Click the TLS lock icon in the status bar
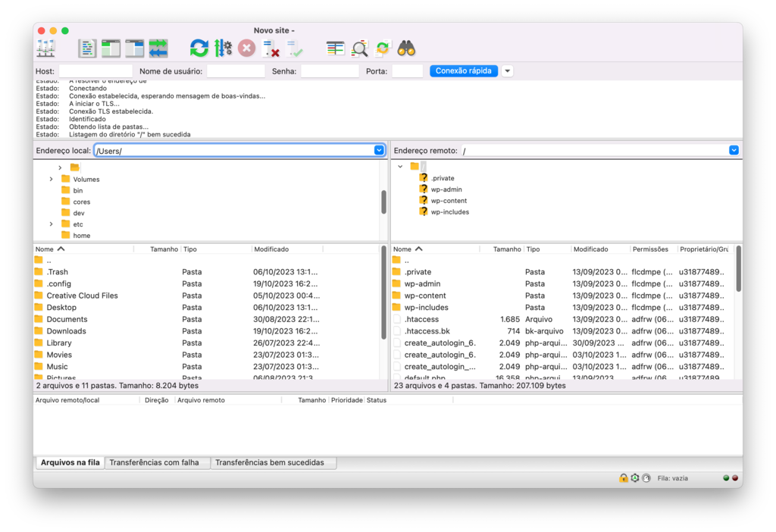This screenshot has width=776, height=532. coord(623,477)
